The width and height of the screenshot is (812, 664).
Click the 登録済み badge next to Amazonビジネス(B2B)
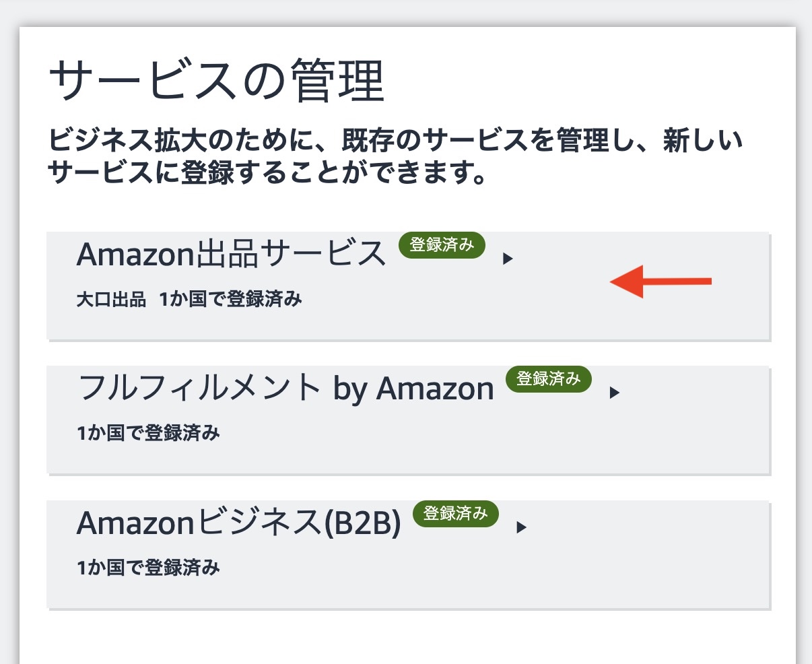(x=456, y=514)
